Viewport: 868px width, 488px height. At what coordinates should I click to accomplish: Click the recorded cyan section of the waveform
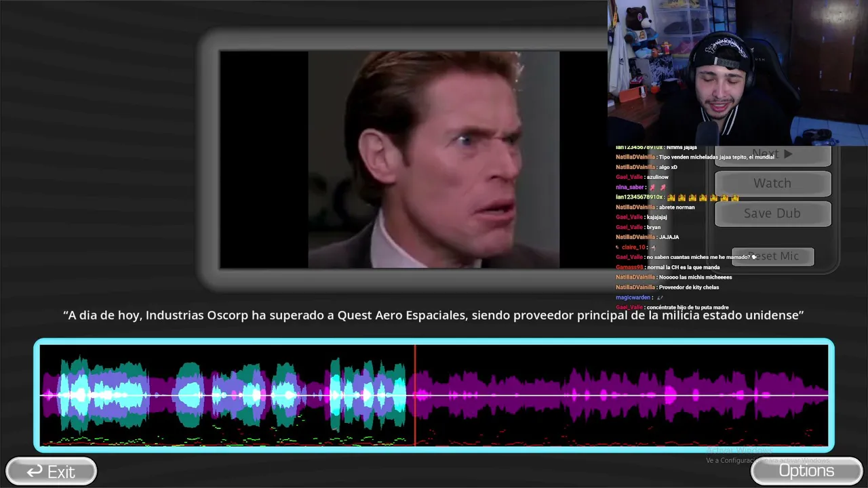pyautogui.click(x=226, y=395)
